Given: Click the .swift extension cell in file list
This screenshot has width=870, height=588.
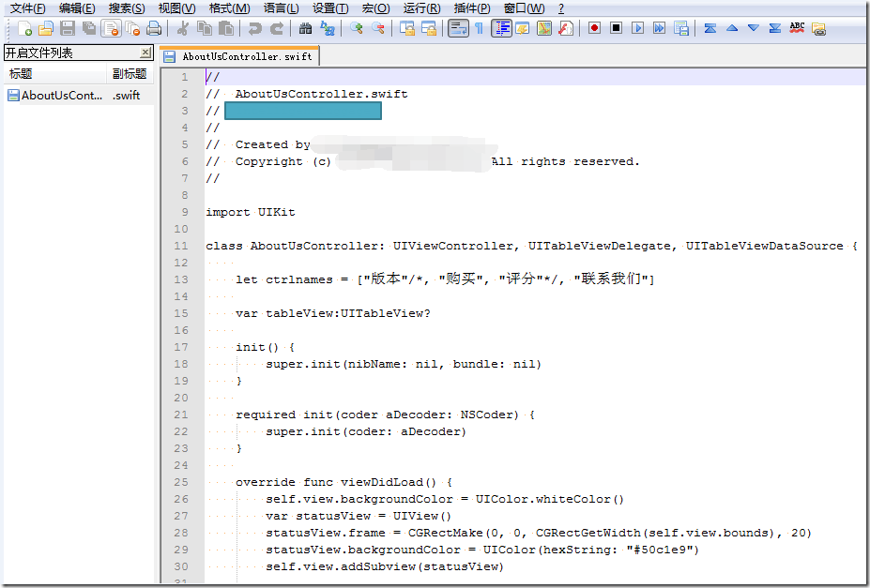Looking at the screenshot, I should coord(127,96).
